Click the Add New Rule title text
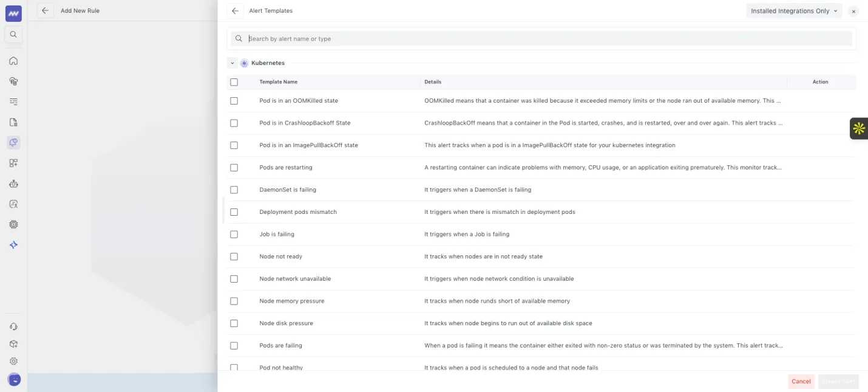Viewport: 868px width, 392px height. (80, 11)
